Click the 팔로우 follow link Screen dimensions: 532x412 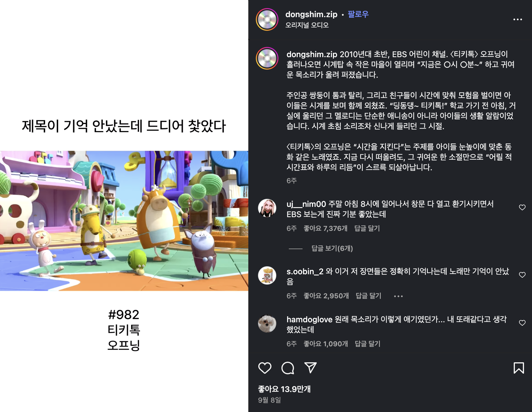coord(358,14)
